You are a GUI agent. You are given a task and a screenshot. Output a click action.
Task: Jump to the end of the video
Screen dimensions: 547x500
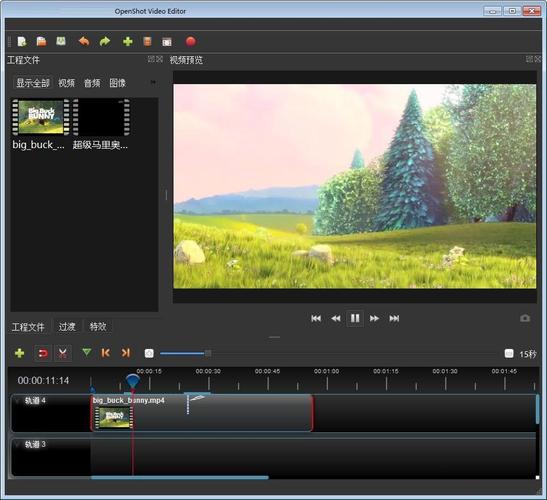tap(394, 318)
